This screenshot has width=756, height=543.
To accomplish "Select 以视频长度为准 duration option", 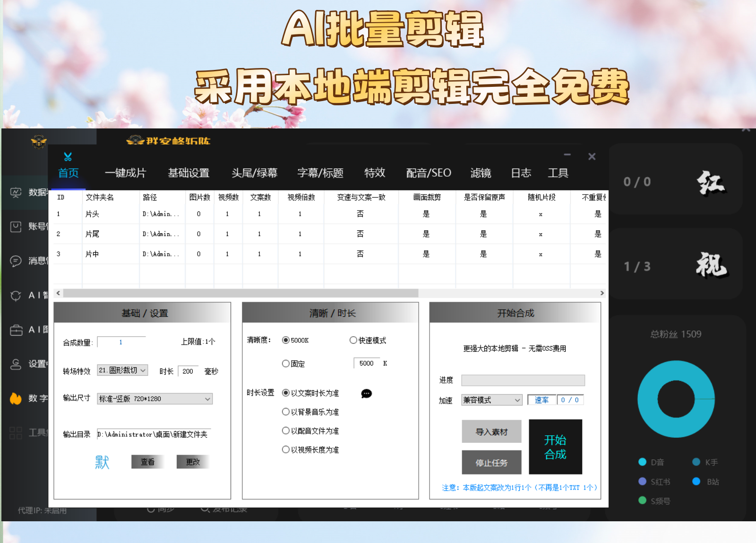I will (x=285, y=450).
